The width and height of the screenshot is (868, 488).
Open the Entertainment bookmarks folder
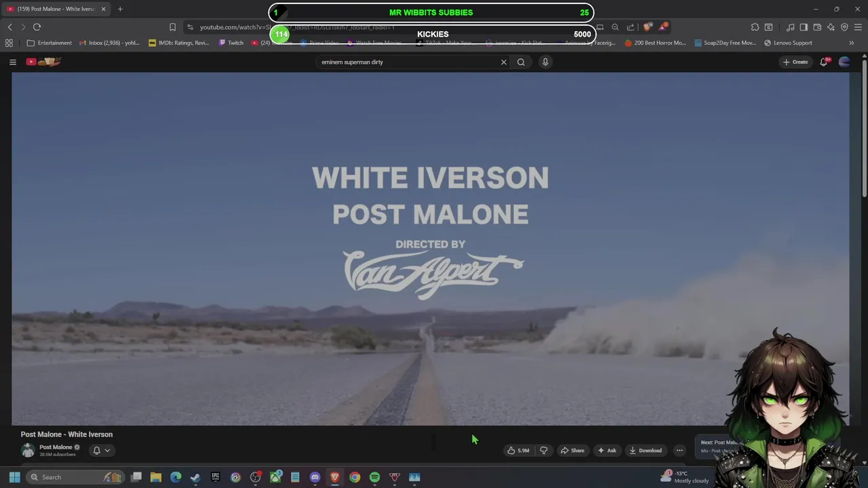tap(49, 43)
